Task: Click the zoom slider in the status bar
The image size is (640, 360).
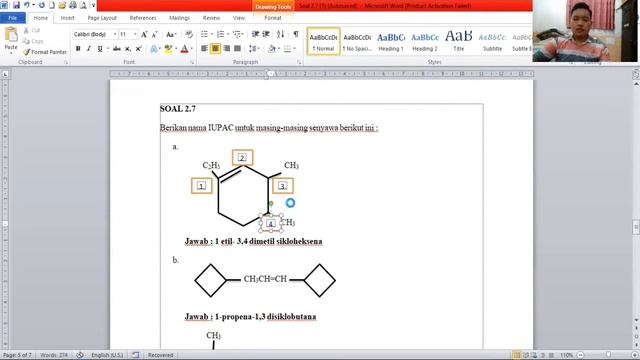Action: 607,355
